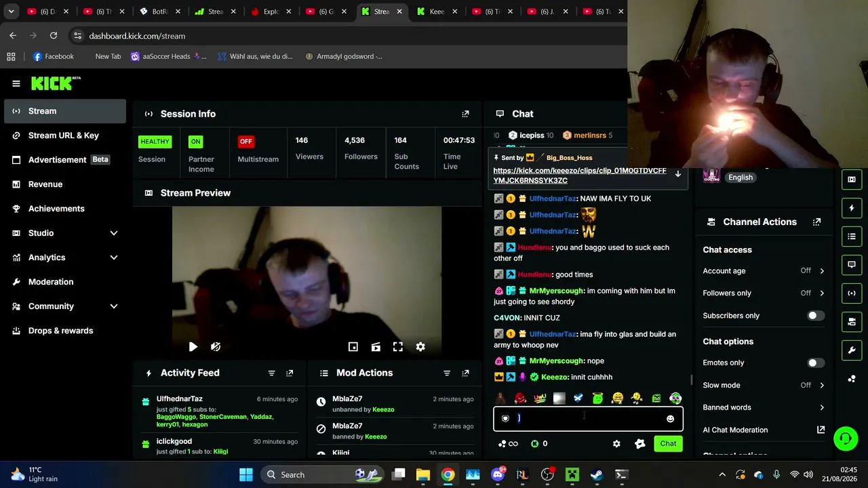Make the stream preview fullscreen
Image resolution: width=868 pixels, height=488 pixels.
click(398, 347)
